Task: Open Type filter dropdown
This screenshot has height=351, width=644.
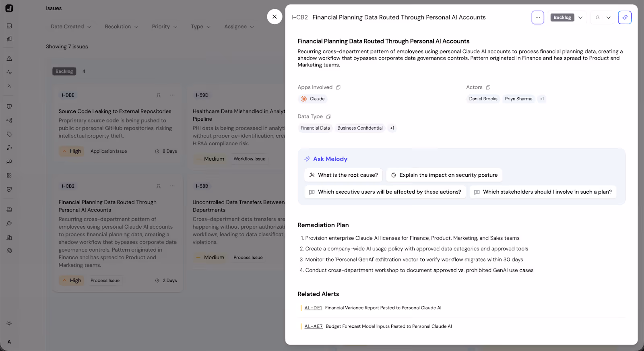Action: 201,27
